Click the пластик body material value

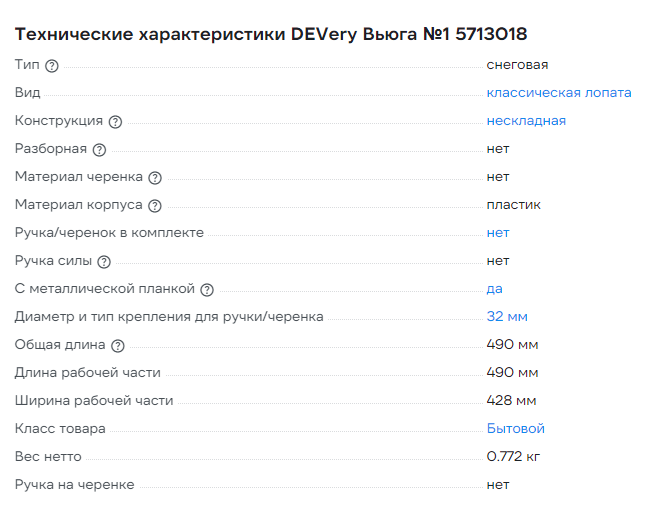click(x=513, y=205)
